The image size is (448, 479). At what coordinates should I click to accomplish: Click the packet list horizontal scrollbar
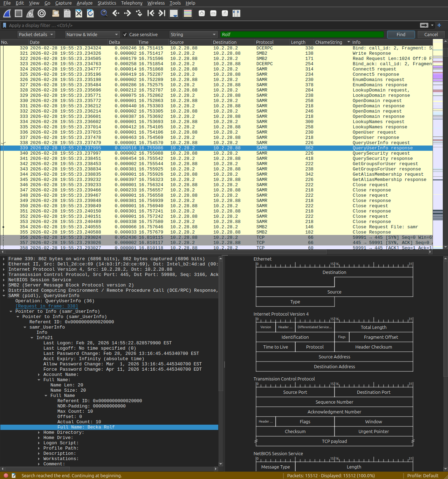pos(165,252)
